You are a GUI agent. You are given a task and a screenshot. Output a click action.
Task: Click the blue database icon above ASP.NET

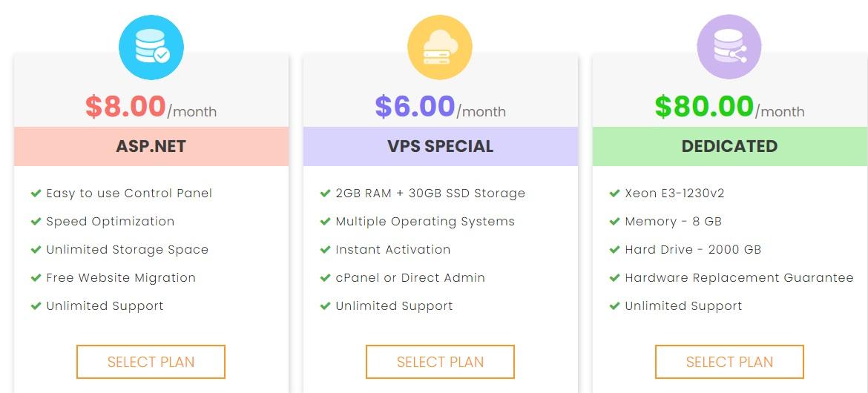[151, 47]
